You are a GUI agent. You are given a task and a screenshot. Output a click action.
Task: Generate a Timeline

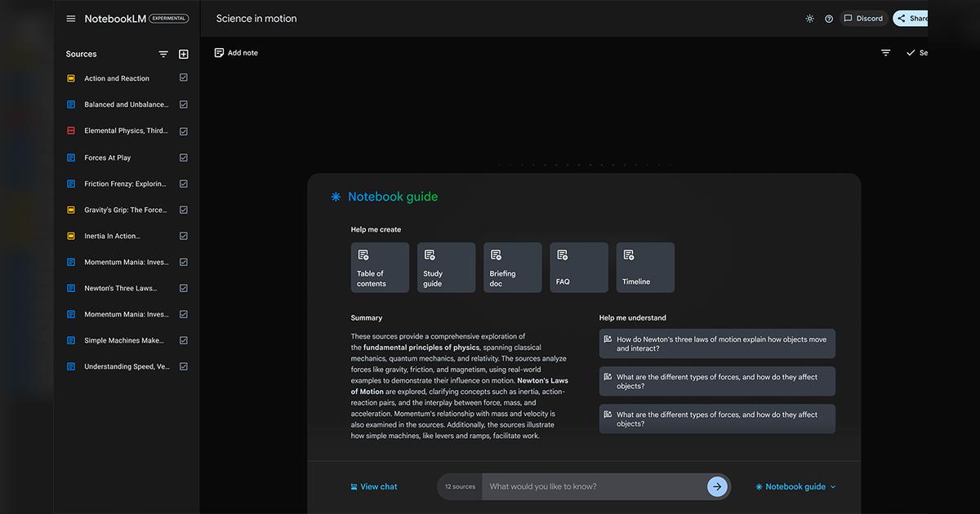point(645,268)
